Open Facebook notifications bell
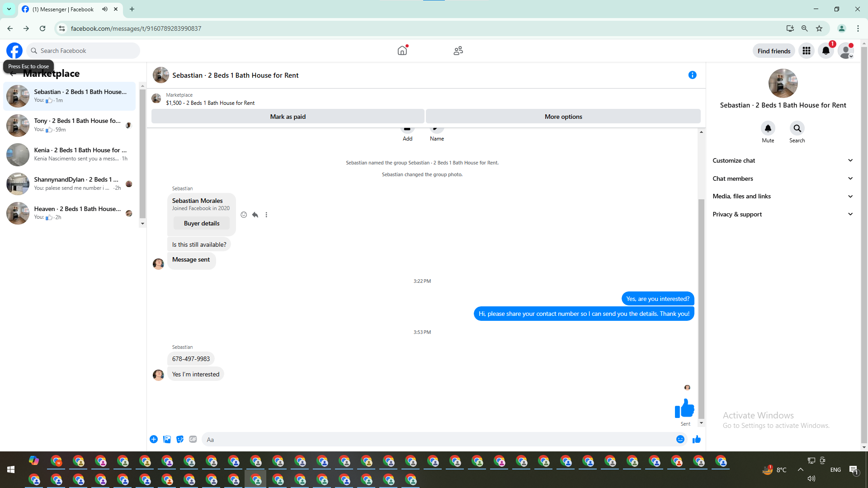This screenshot has height=488, width=868. click(x=826, y=51)
